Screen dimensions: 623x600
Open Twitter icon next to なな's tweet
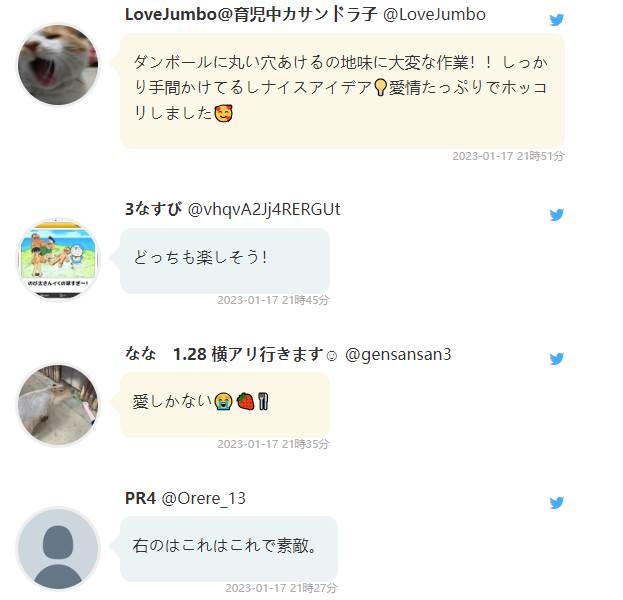pos(557,359)
